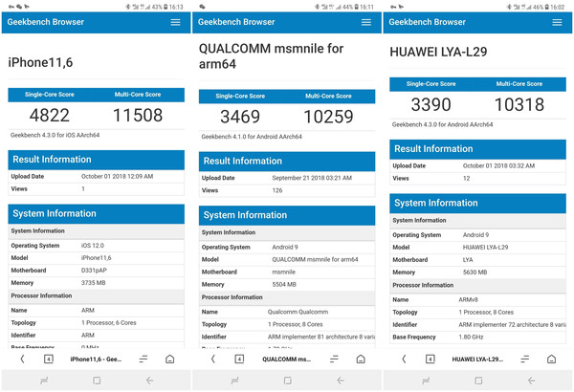The width and height of the screenshot is (574, 392).
Task: Tap browser home page icon in HUAWEI panel
Action: 551,359
